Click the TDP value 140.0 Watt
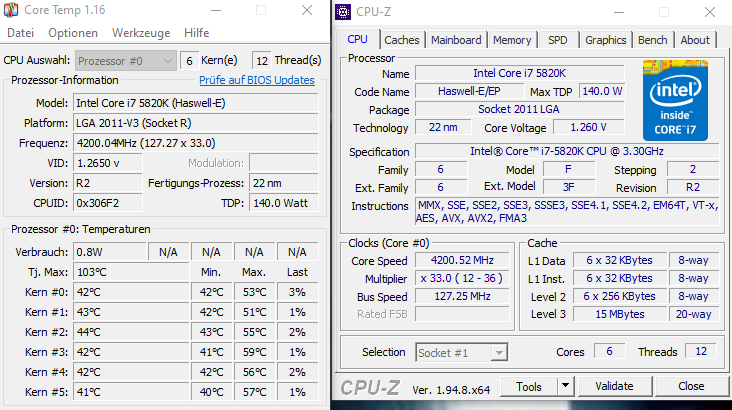This screenshot has height=410, width=732. coord(284,204)
